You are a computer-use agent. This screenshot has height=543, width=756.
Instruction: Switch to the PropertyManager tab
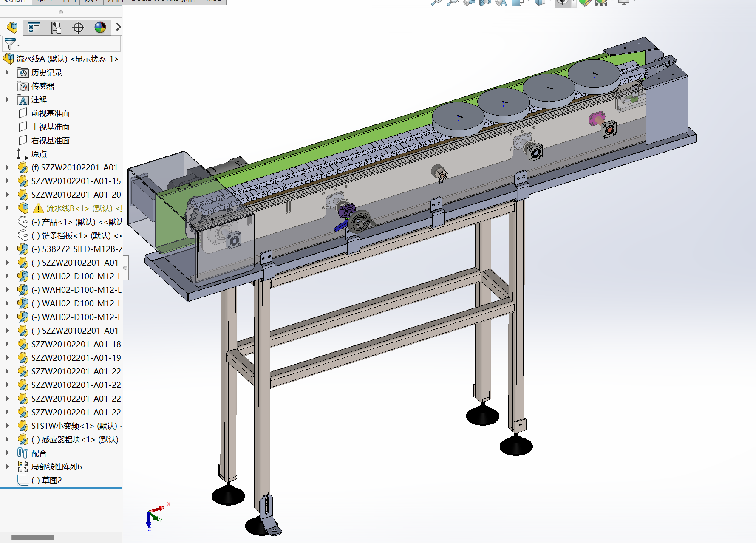(34, 28)
